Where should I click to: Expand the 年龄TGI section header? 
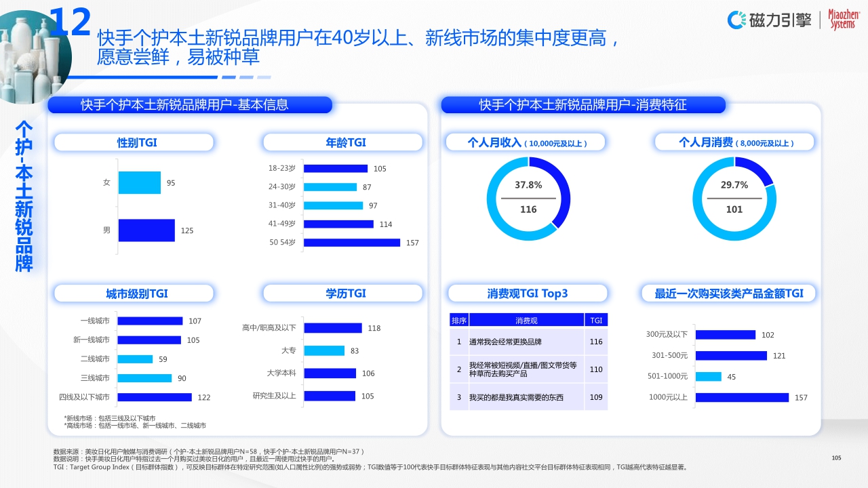(x=343, y=142)
